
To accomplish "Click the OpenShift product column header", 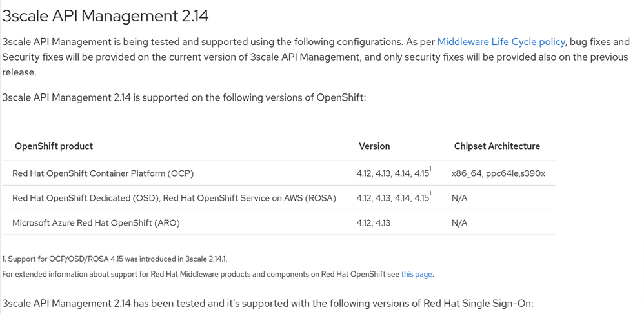I will (x=54, y=146).
